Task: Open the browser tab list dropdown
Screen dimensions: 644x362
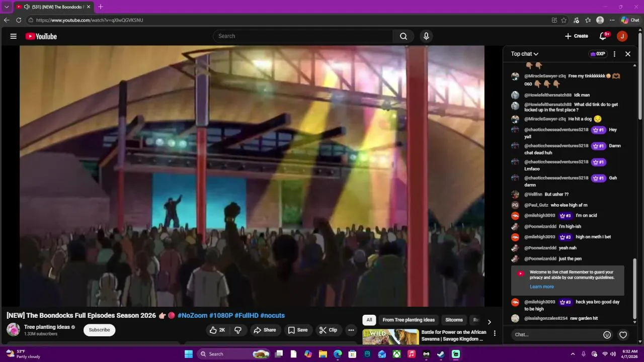Action: pyautogui.click(x=7, y=7)
